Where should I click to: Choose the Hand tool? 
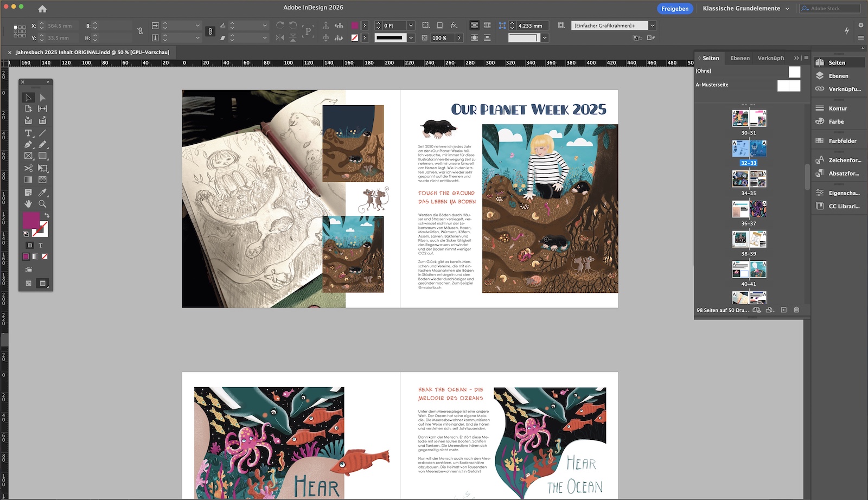click(28, 204)
